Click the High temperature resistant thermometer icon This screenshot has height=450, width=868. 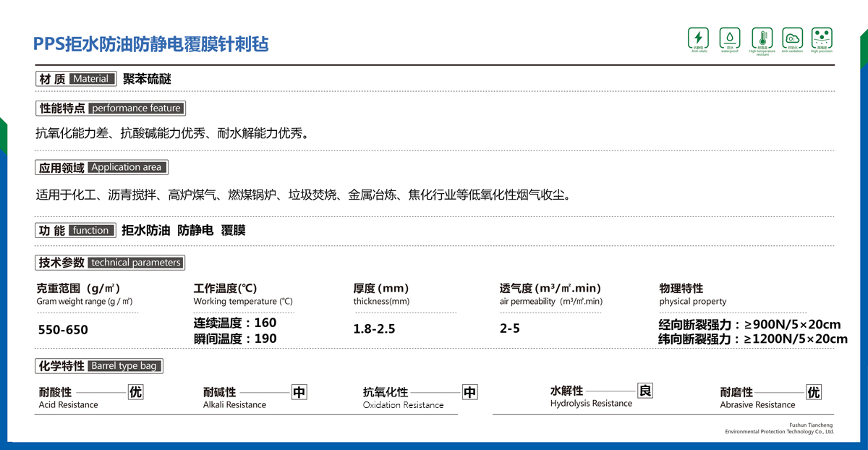click(762, 38)
